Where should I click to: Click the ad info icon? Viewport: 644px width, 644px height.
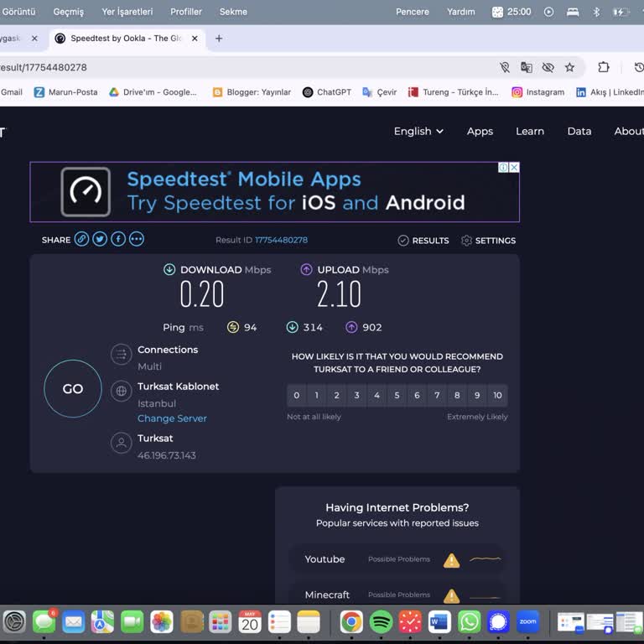point(503,167)
